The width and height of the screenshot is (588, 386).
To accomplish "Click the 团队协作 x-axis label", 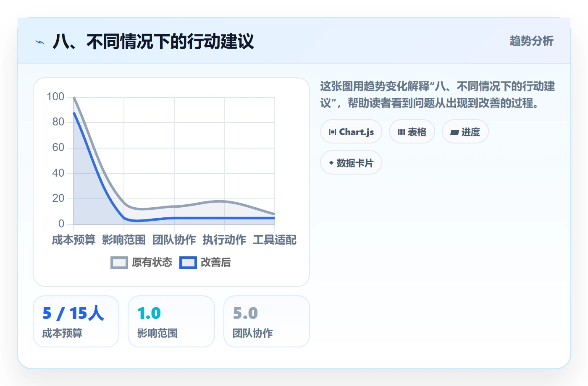I will pyautogui.click(x=174, y=240).
